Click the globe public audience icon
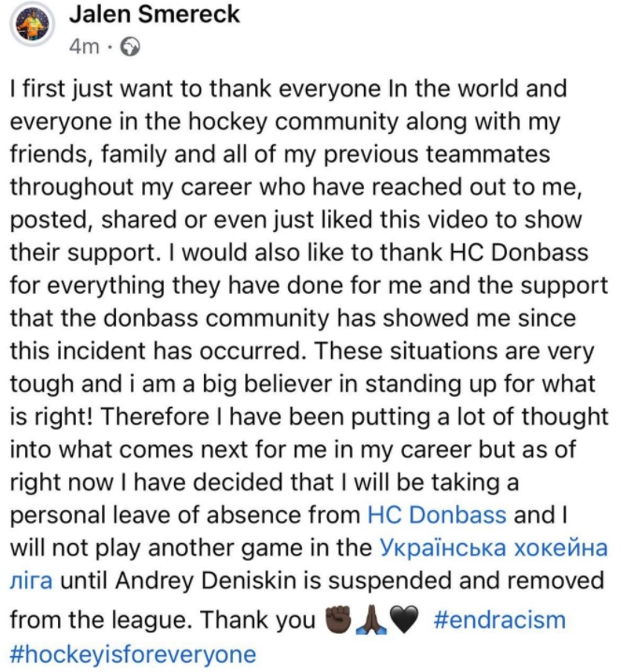Image resolution: width=621 pixels, height=672 pixels. (x=130, y=48)
